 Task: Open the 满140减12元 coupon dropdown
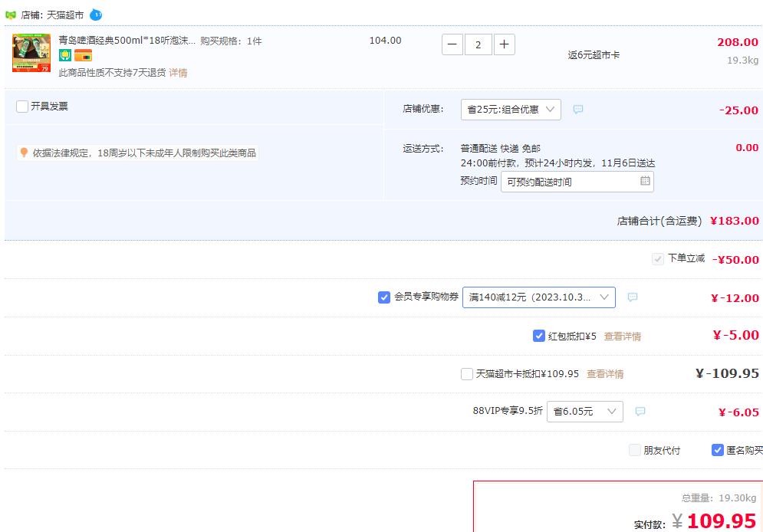(x=538, y=297)
